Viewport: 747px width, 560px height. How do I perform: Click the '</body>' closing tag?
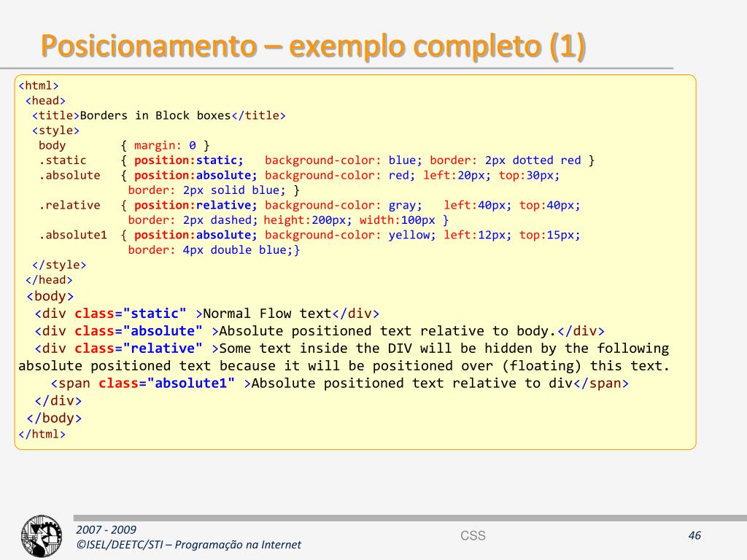point(54,418)
